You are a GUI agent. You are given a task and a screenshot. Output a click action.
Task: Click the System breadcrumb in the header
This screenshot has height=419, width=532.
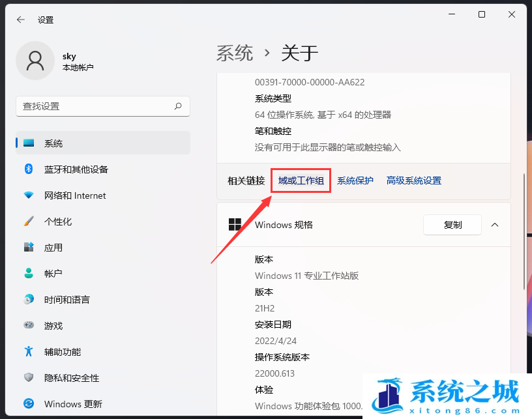tap(235, 53)
